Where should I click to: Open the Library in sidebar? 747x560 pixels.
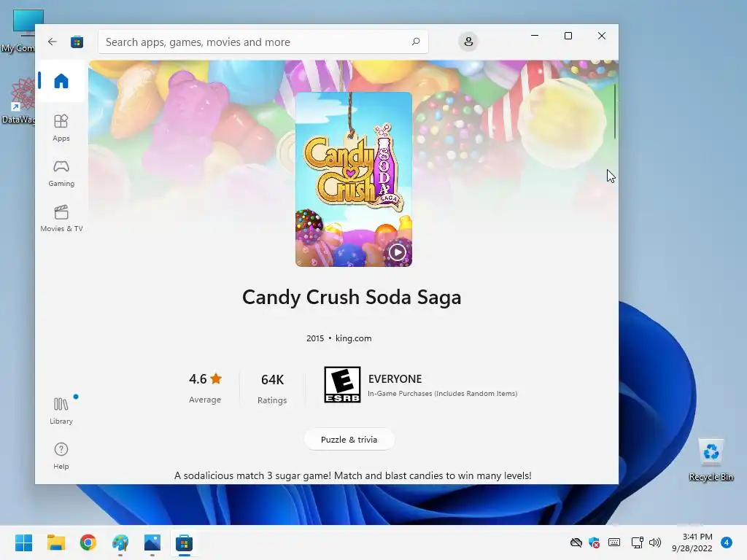point(61,411)
